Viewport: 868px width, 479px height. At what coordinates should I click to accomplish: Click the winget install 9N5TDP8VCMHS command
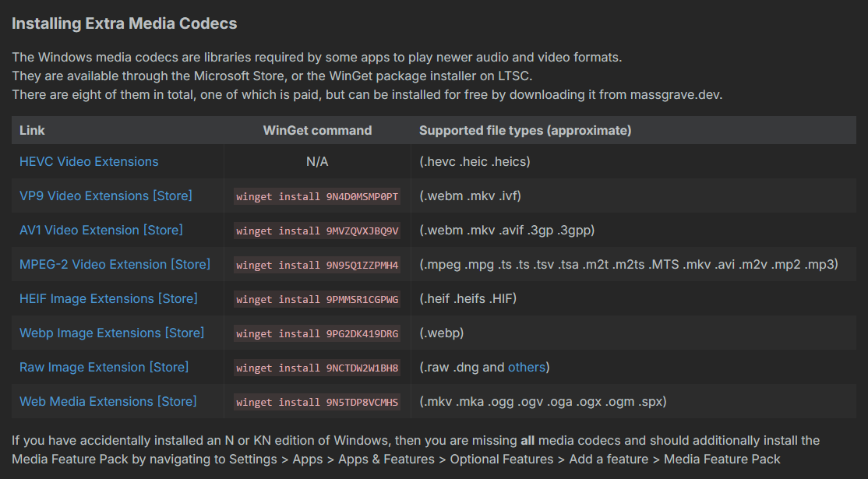317,403
